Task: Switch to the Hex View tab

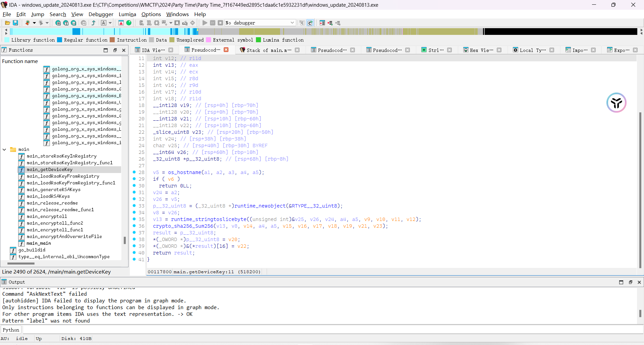Action: point(481,50)
